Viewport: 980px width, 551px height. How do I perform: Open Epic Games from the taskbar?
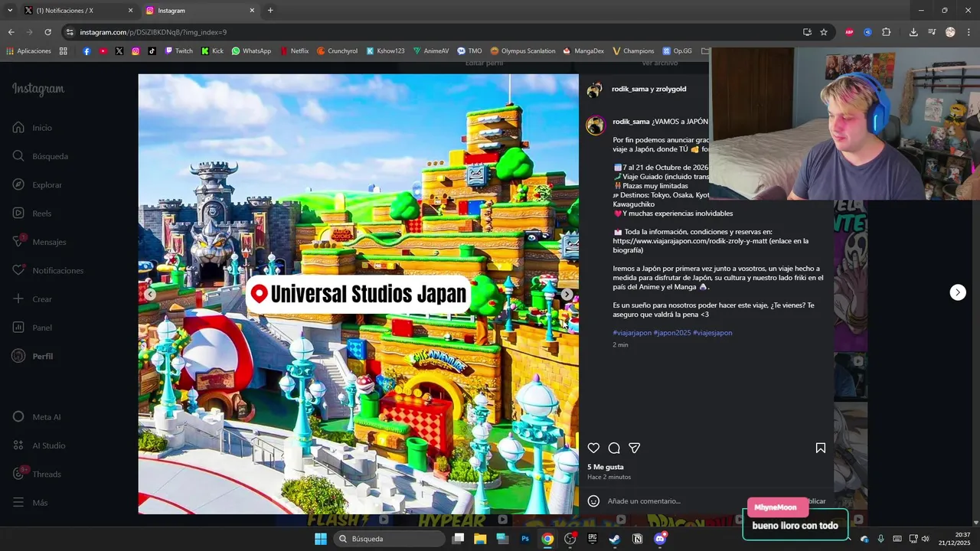(x=593, y=539)
